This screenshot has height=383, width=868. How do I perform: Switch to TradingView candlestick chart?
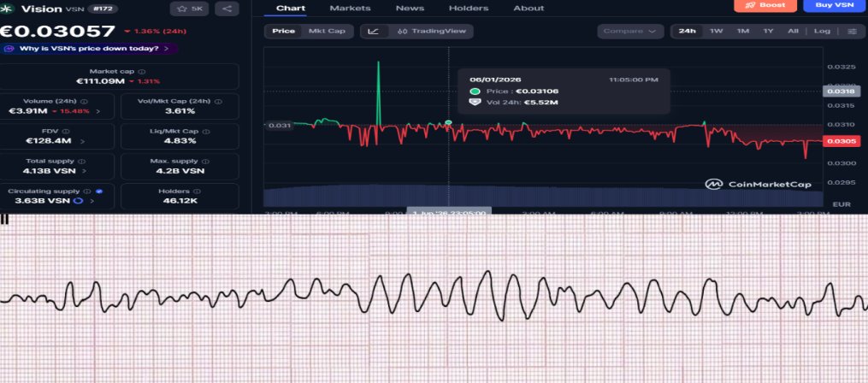432,31
